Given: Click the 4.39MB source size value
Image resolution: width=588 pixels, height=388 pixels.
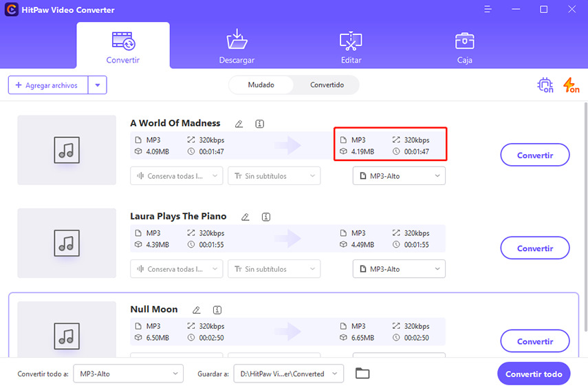Looking at the screenshot, I should click(x=157, y=245).
